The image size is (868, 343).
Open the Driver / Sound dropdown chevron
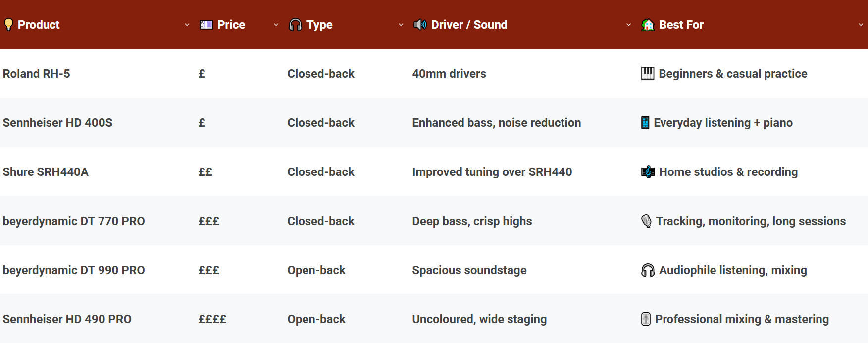click(628, 24)
